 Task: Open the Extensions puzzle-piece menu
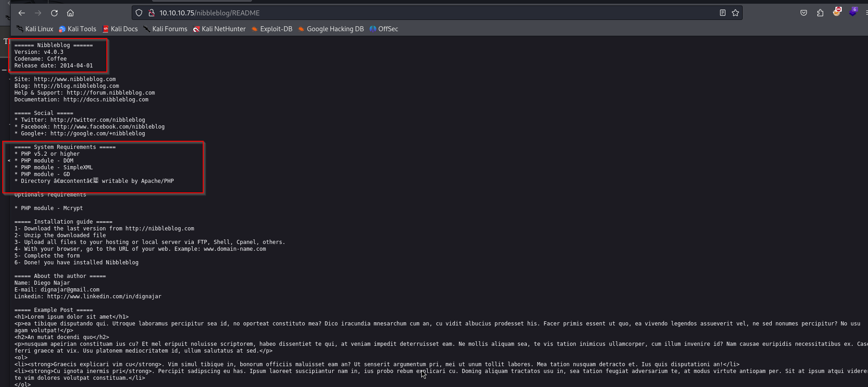(820, 13)
